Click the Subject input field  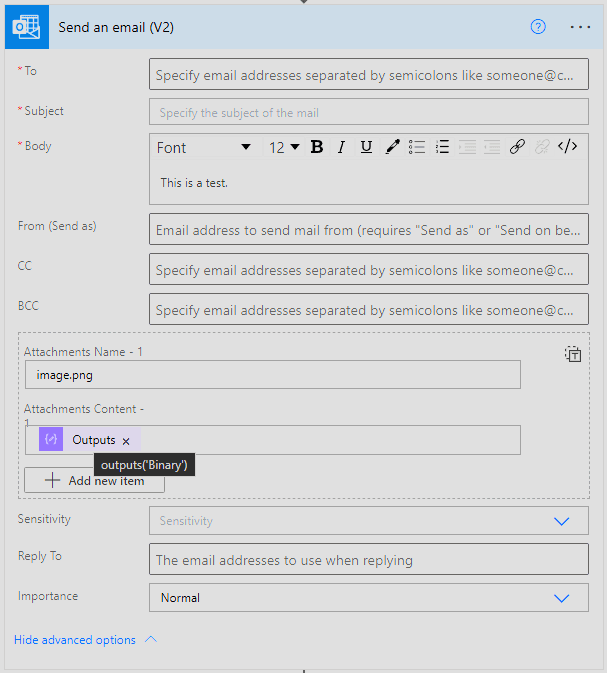point(368,112)
